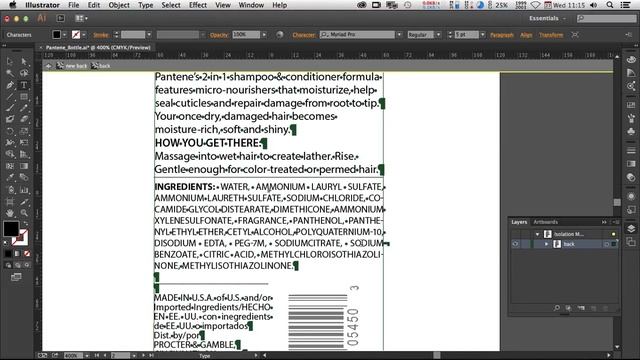Click the Locate Object icon in Layers panel
Viewport: 640px width, 360px height.
tap(557, 308)
